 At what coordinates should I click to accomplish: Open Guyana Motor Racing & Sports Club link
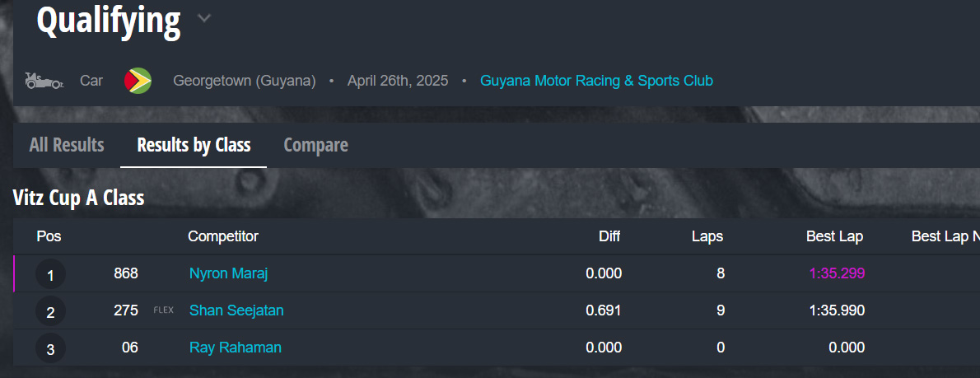click(x=596, y=81)
